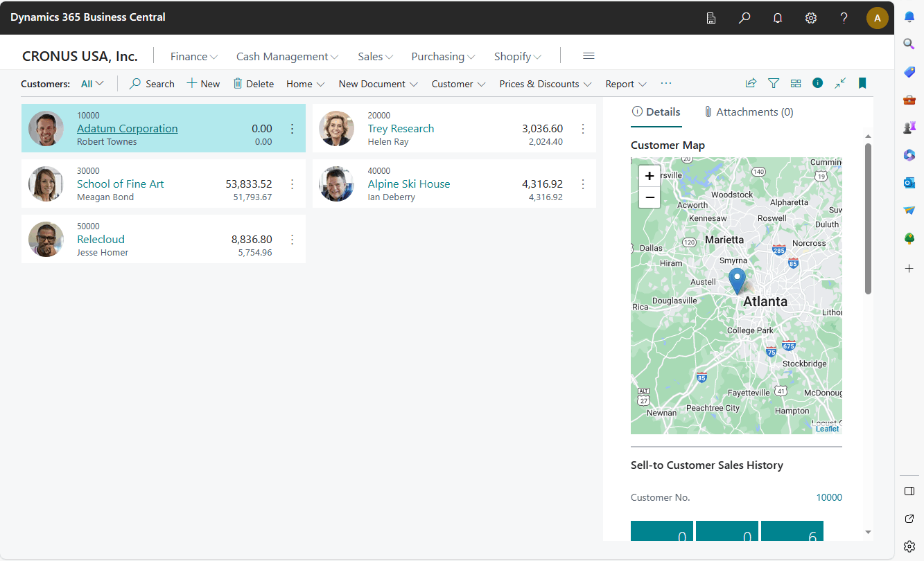This screenshot has height=561, width=924.
Task: Click the map zoom in button
Action: (x=650, y=176)
